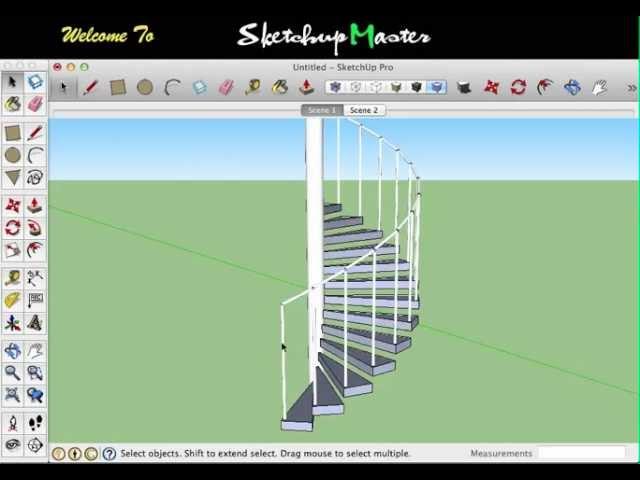Activate Push/Pull in top toolbar
Image resolution: width=640 pixels, height=480 pixels.
click(307, 87)
